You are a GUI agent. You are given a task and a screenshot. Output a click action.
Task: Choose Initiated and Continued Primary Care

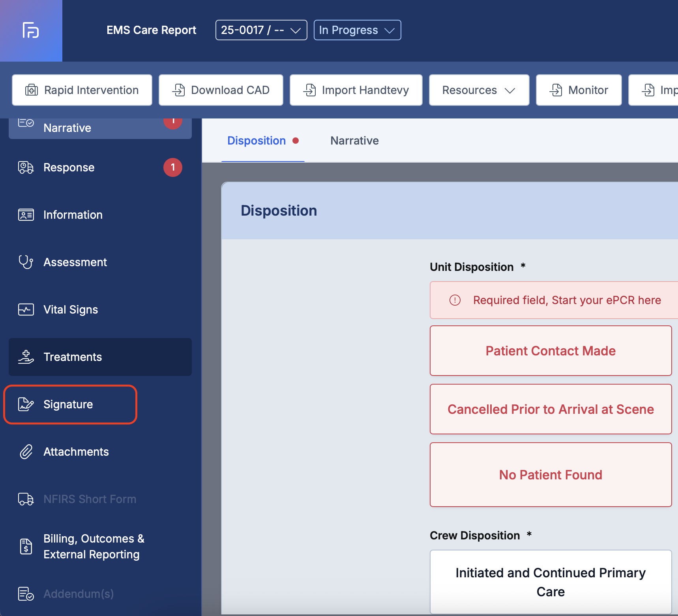[x=551, y=582]
